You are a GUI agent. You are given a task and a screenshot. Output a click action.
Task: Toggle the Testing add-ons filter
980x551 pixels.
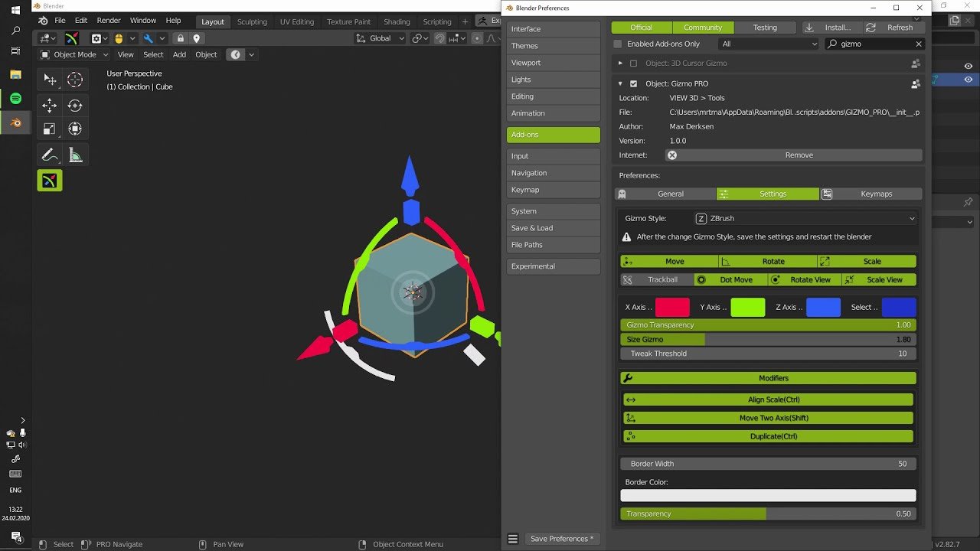(x=765, y=28)
